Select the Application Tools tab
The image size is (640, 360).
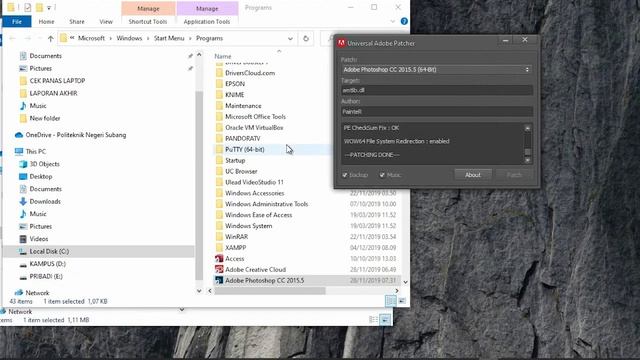coord(207,22)
